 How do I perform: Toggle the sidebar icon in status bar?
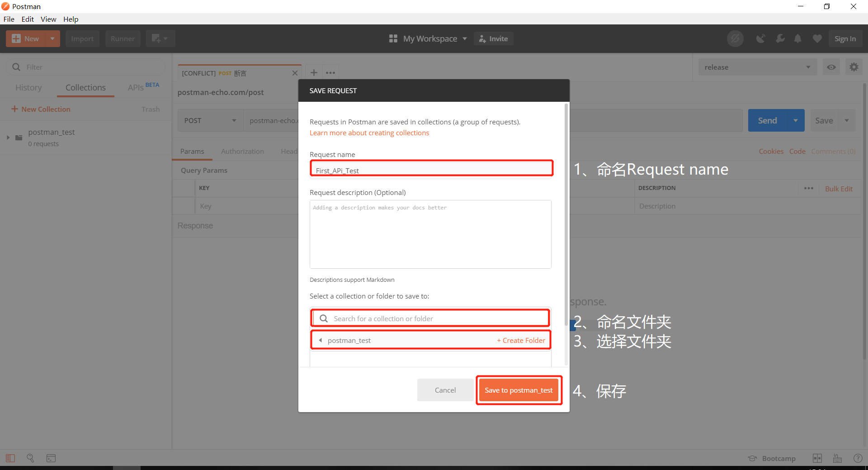pyautogui.click(x=10, y=458)
